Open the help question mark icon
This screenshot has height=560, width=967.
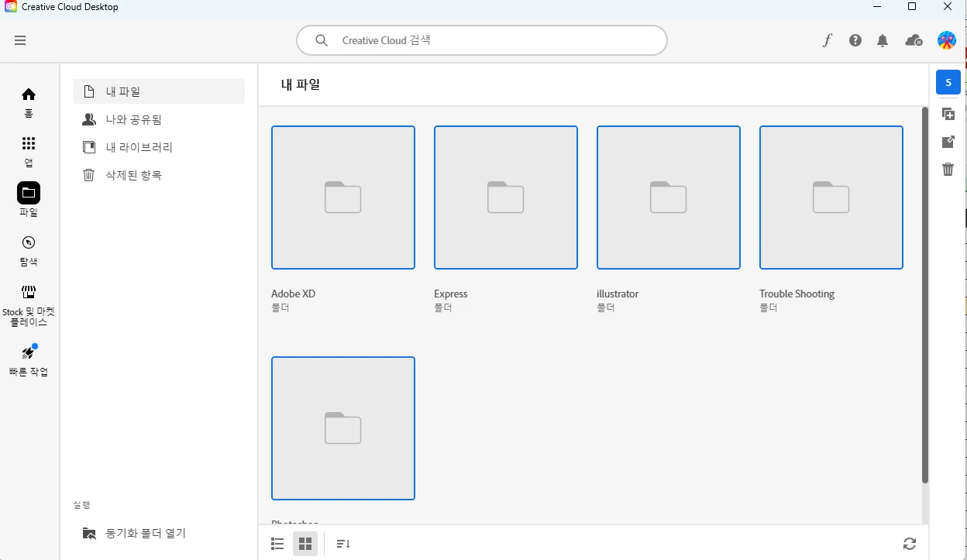[855, 40]
